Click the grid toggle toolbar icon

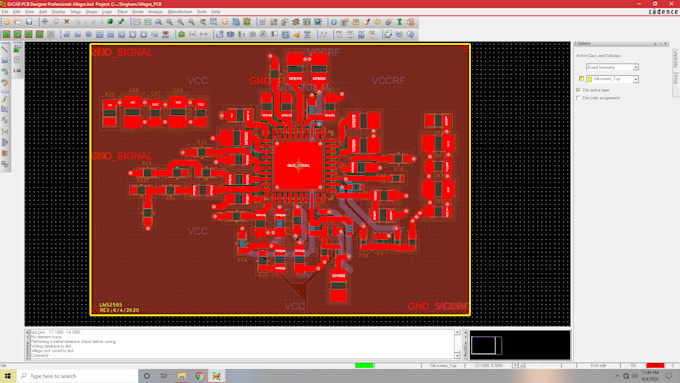tap(262, 22)
